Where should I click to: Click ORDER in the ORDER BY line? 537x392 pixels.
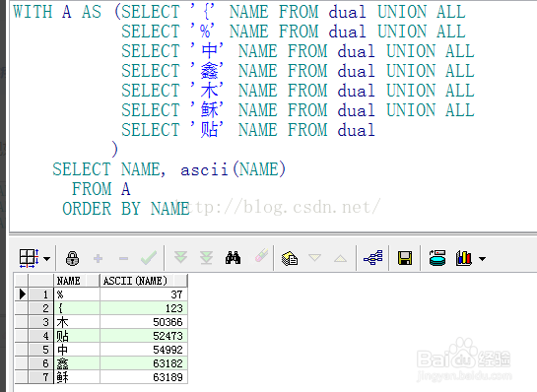(x=87, y=209)
